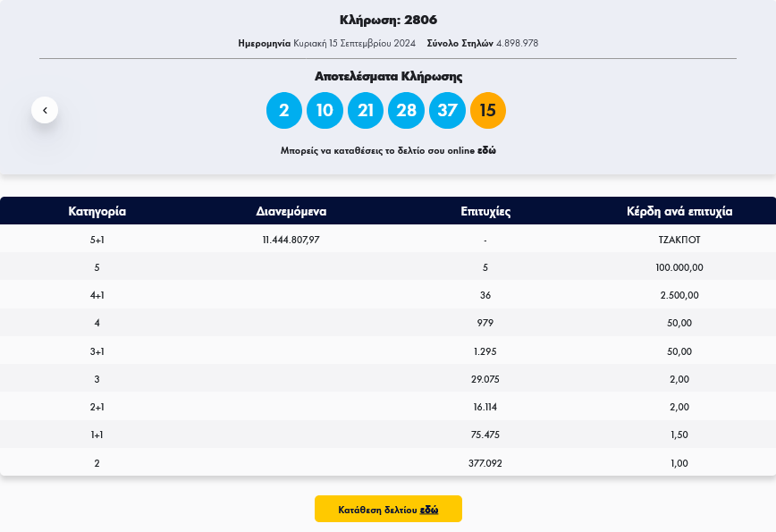Select the blue ball numbered 21
Screen dimensions: 776x532
pyautogui.click(x=366, y=111)
